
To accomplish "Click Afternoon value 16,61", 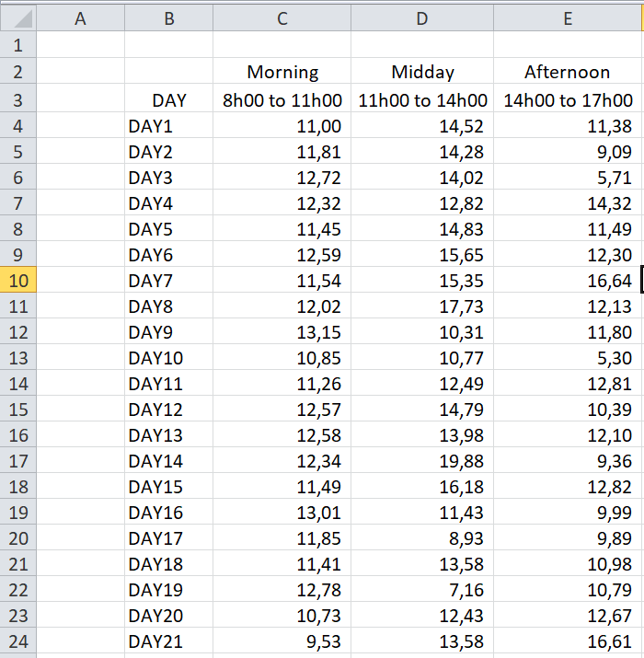I will point(568,641).
